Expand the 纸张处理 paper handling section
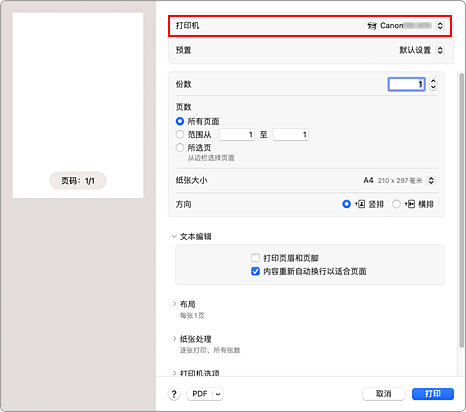 click(174, 339)
